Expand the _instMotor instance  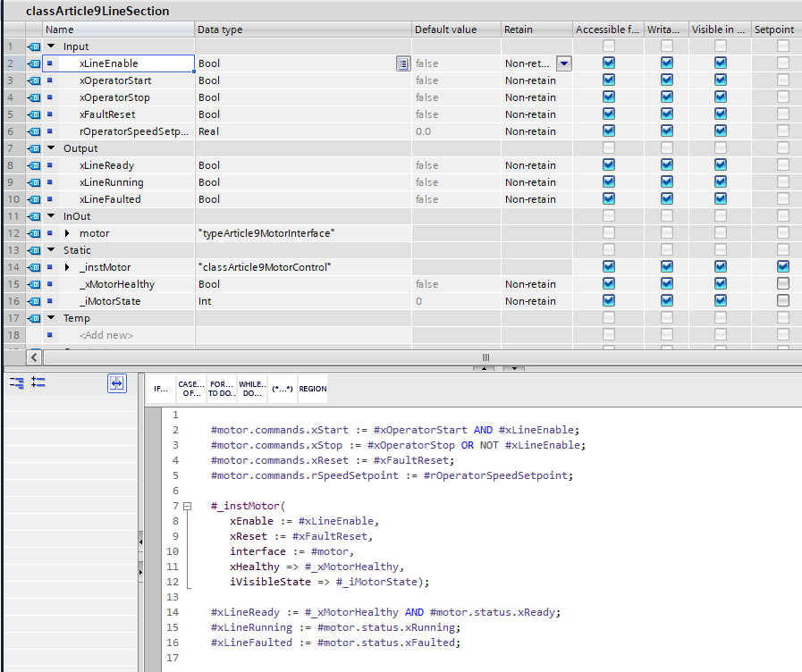pos(67,267)
